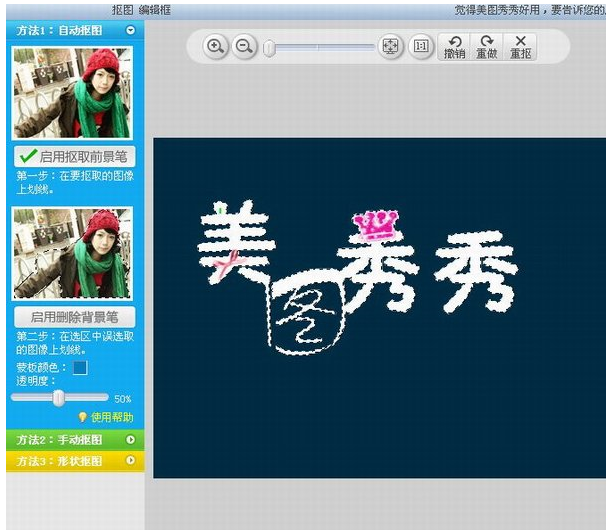The width and height of the screenshot is (606, 530).
Task: Click the green checkmark on foreground pen
Action: [x=28, y=156]
